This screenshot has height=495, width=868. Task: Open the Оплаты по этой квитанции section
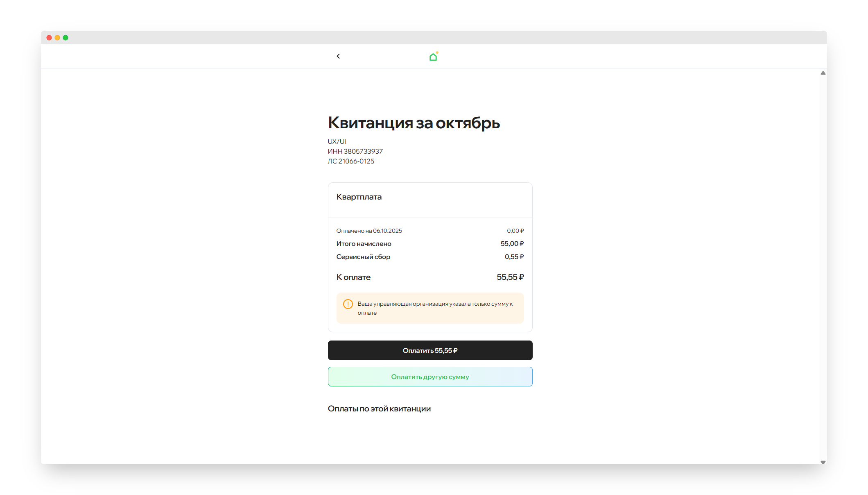pos(379,409)
